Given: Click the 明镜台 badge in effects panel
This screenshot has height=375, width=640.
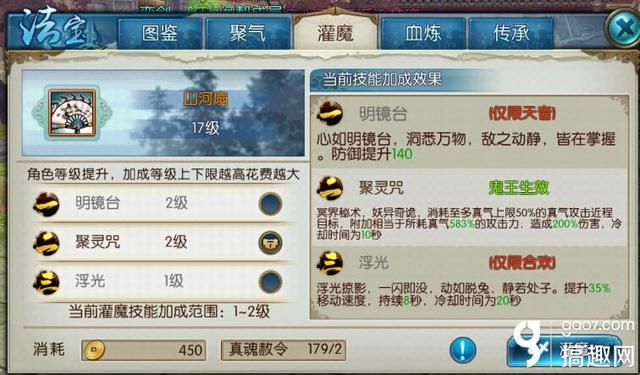Looking at the screenshot, I should (x=329, y=113).
